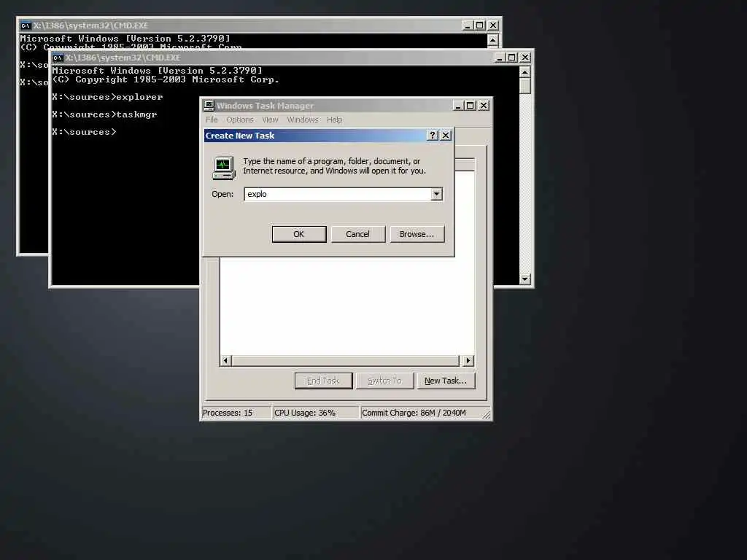Open Task Manager View menu
747x560 pixels.
point(270,120)
